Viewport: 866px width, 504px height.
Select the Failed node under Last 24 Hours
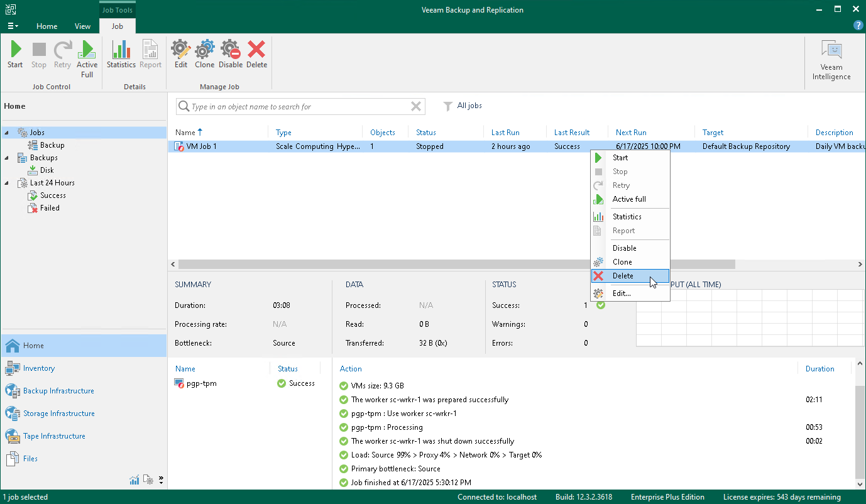(50, 208)
